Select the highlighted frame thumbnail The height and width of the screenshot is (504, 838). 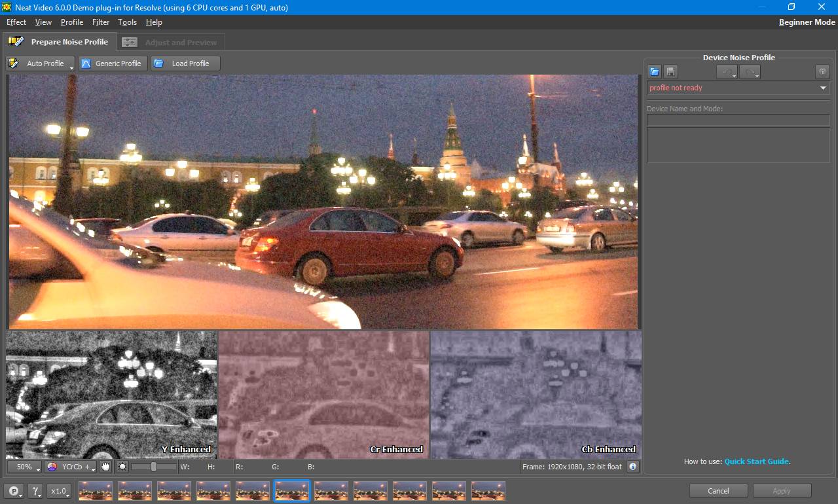pyautogui.click(x=292, y=491)
